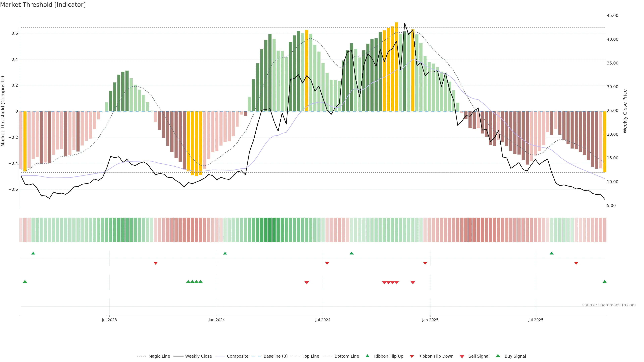
Task: Click the Sell Signal legend icon
Action: pyautogui.click(x=462, y=356)
